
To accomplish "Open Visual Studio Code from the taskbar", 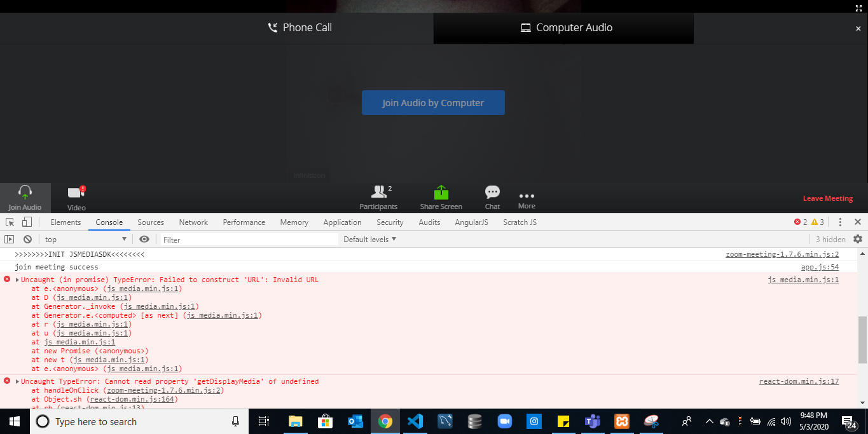I will pos(415,421).
